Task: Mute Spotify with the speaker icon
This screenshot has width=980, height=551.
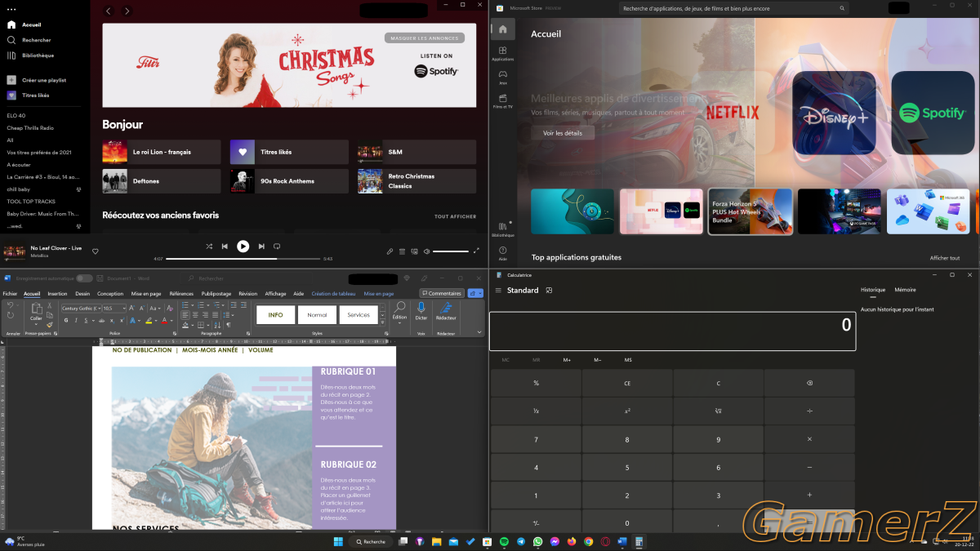Action: pos(426,251)
